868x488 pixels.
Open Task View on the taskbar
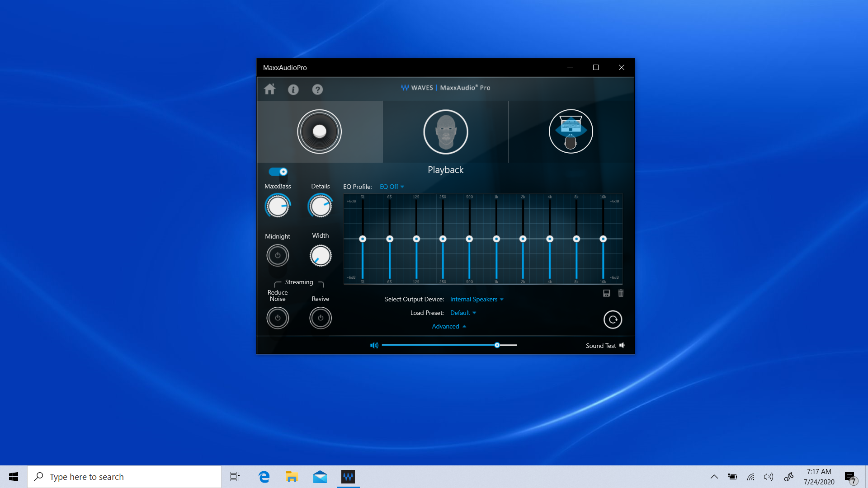235,477
